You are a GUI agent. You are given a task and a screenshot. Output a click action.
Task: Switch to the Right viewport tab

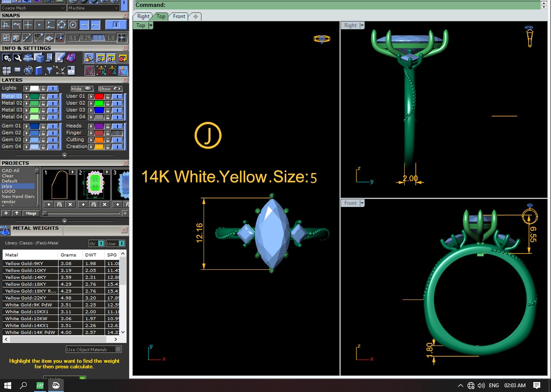[143, 16]
